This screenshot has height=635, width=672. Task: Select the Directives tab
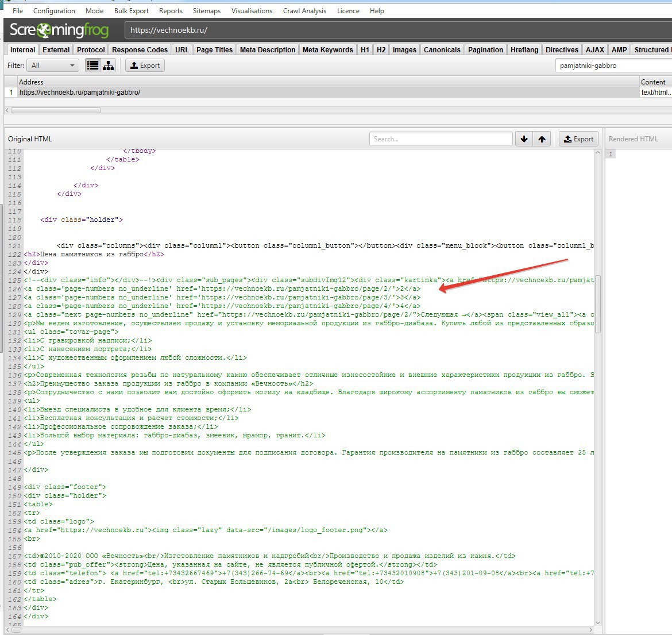click(x=562, y=50)
